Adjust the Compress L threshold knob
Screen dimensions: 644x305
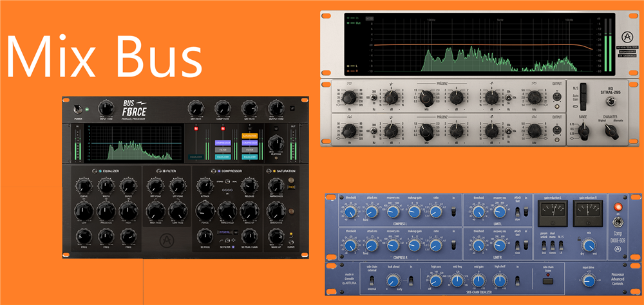click(x=350, y=212)
